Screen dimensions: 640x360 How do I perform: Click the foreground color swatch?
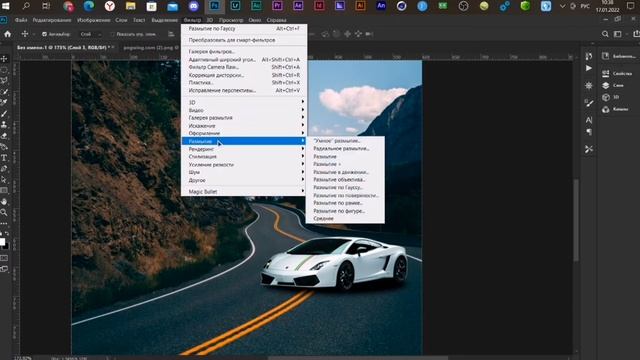click(2, 242)
